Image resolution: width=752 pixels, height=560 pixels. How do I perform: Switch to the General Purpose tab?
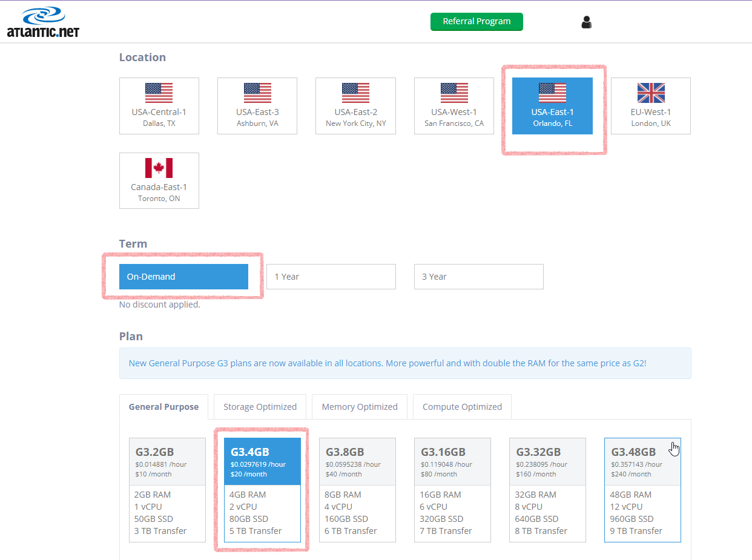coord(163,407)
